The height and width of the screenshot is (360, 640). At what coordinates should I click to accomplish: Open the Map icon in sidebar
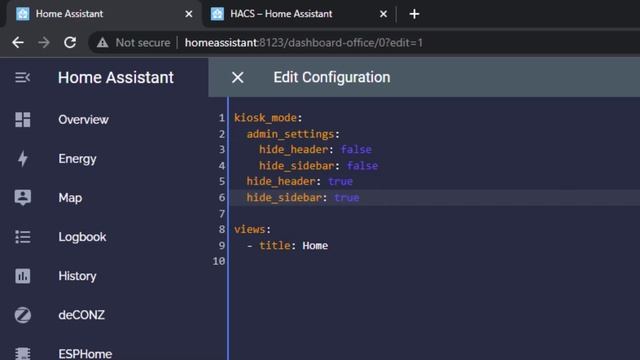pyautogui.click(x=22, y=198)
